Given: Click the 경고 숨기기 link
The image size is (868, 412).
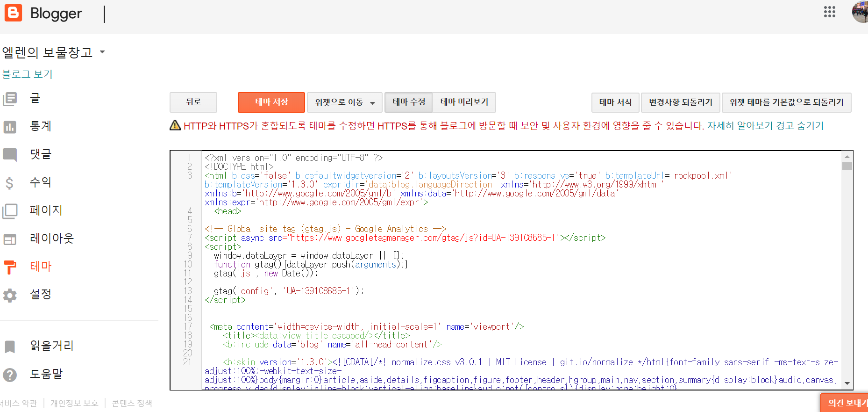Looking at the screenshot, I should 800,126.
